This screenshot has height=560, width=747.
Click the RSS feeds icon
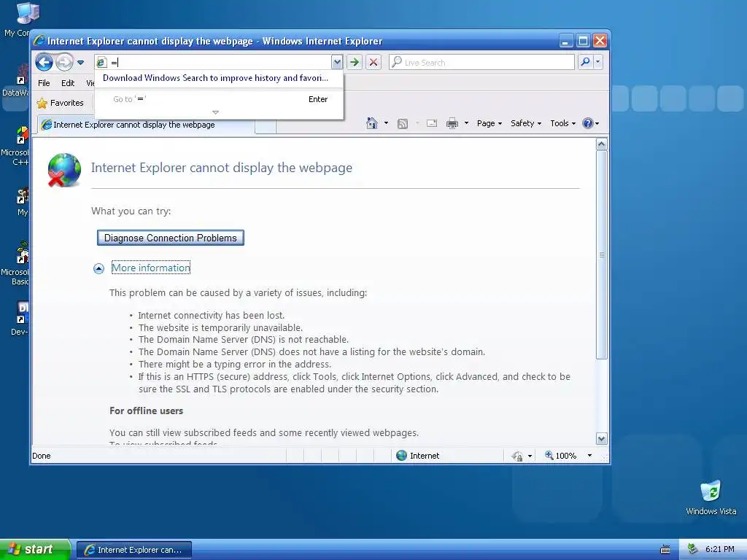(x=403, y=124)
